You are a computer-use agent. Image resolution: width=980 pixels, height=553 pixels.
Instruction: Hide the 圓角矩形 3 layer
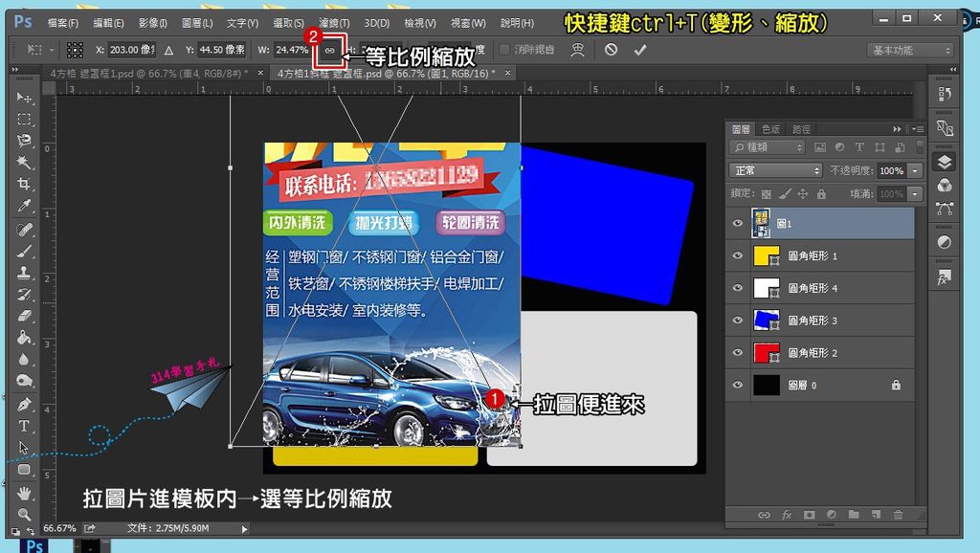pyautogui.click(x=738, y=321)
